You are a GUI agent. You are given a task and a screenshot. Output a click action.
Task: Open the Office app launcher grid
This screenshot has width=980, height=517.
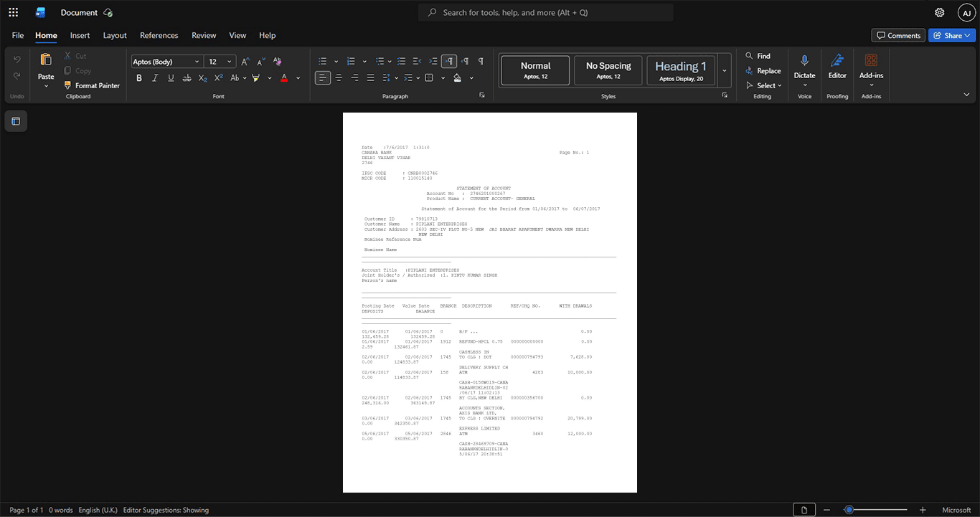point(13,12)
